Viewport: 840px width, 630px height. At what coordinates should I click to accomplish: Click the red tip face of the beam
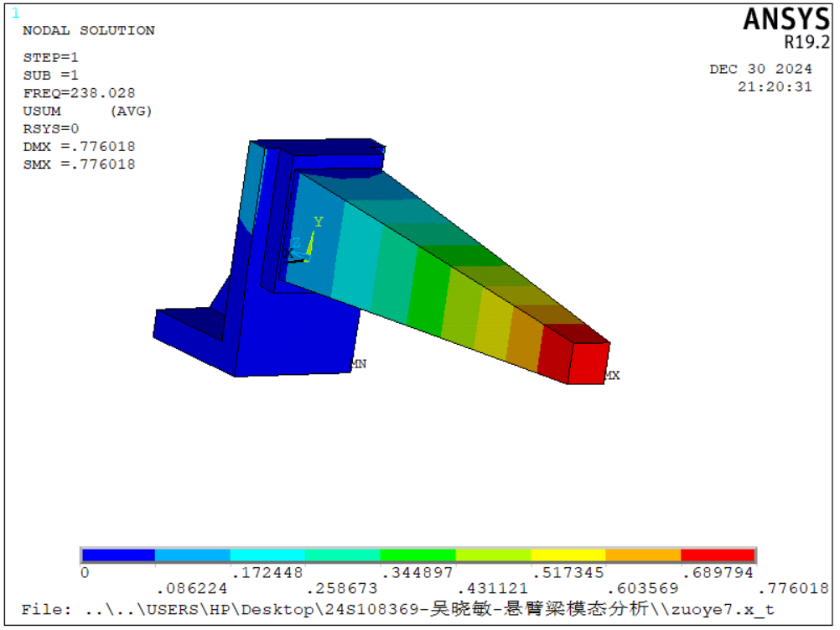coord(589,363)
